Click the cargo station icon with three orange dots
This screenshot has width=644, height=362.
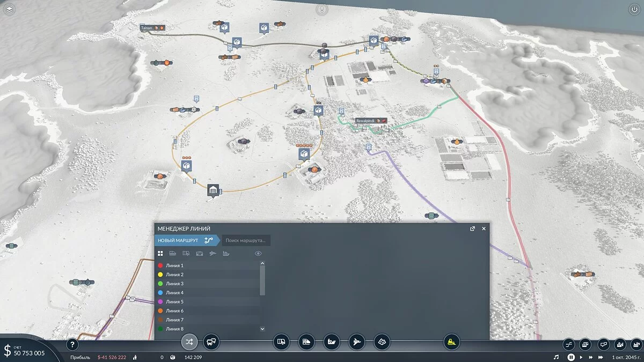(x=186, y=166)
